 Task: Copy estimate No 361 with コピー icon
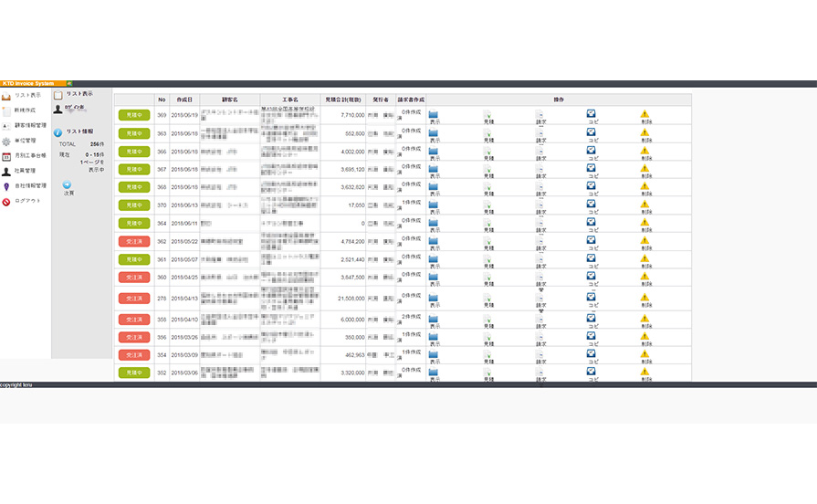(x=592, y=260)
